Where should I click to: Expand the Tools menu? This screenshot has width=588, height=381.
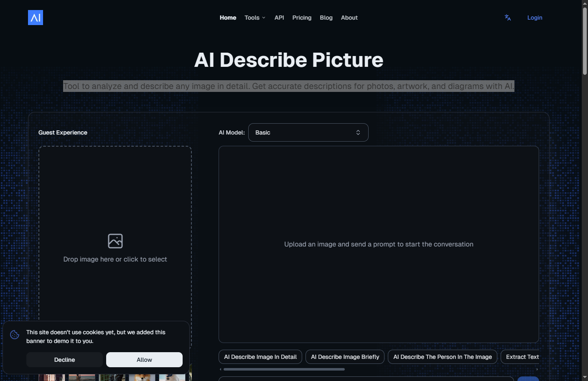[x=255, y=18]
